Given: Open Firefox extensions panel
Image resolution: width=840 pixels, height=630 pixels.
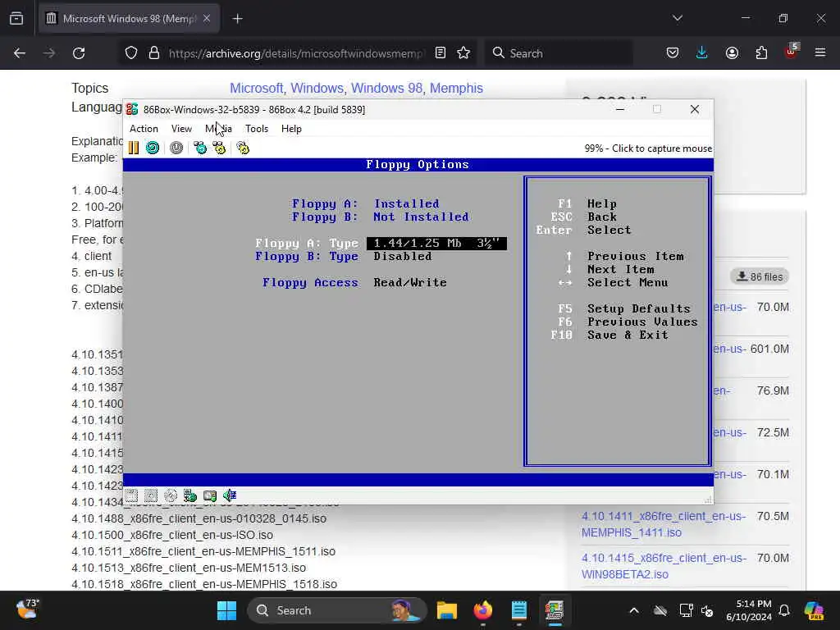Looking at the screenshot, I should pyautogui.click(x=761, y=52).
